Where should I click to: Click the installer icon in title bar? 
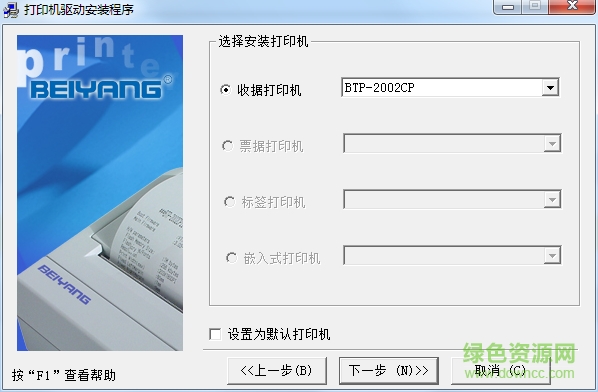11,9
